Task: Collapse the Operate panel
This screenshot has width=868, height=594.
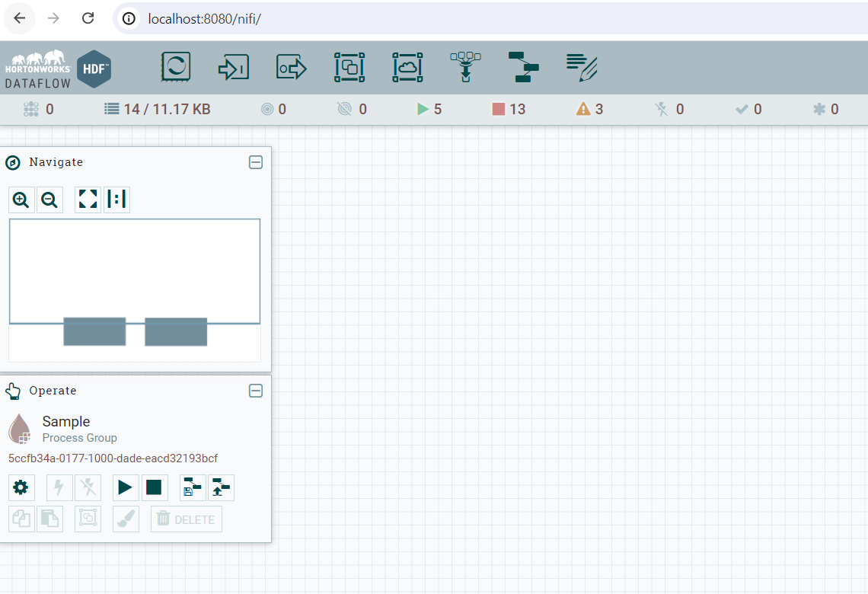Action: [x=256, y=391]
